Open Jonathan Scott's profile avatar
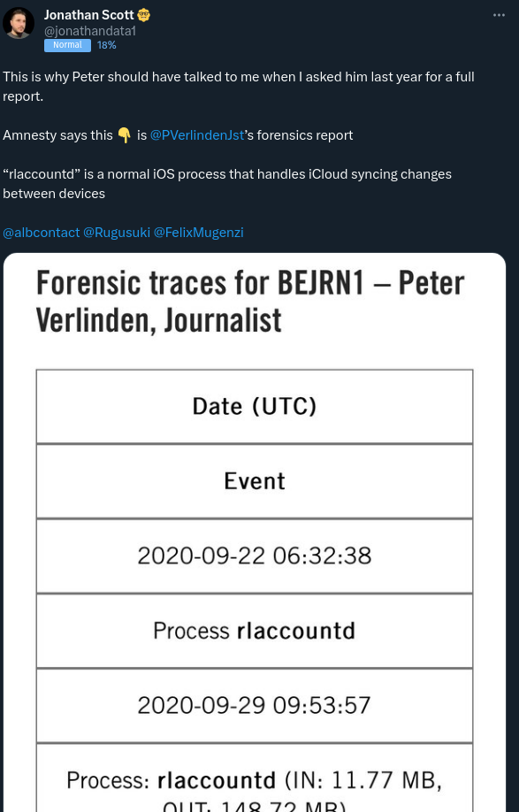Viewport: 519px width, 812px height. click(19, 23)
